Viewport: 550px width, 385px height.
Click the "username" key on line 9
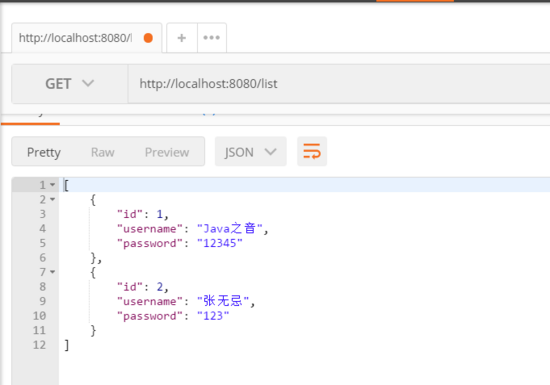(150, 302)
